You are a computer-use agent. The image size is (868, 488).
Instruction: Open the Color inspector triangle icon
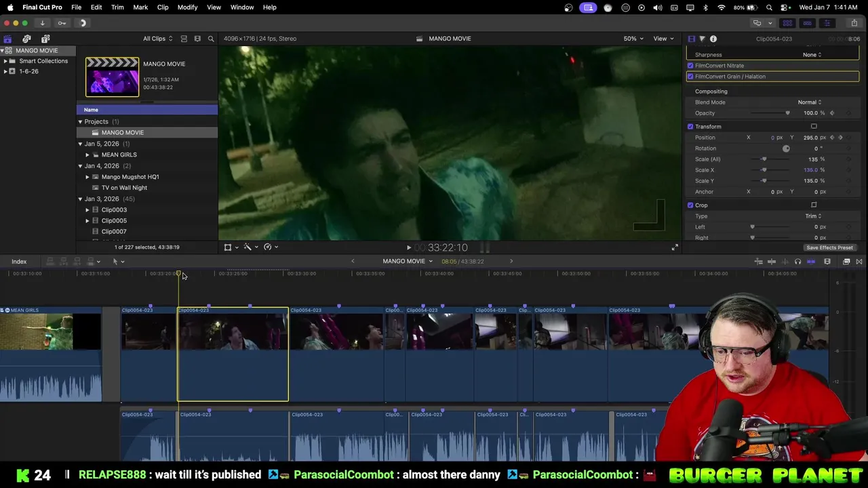coord(702,39)
